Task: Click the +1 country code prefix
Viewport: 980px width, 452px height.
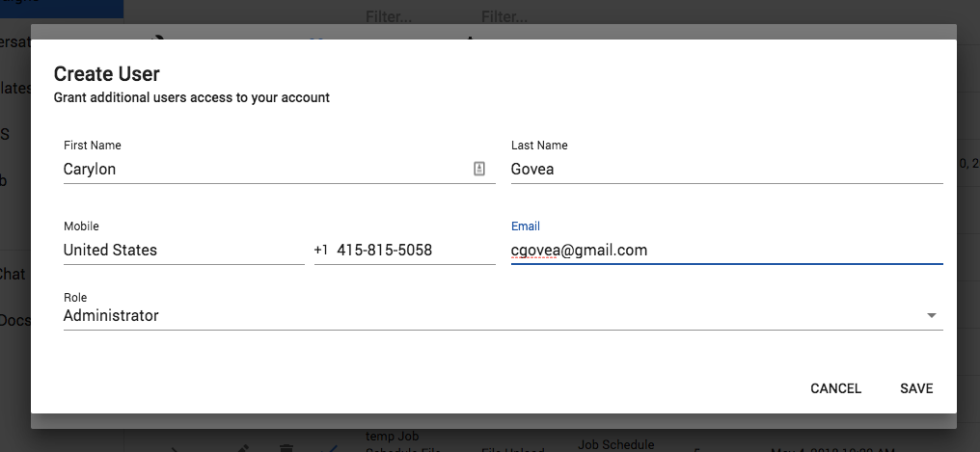Action: click(x=320, y=251)
